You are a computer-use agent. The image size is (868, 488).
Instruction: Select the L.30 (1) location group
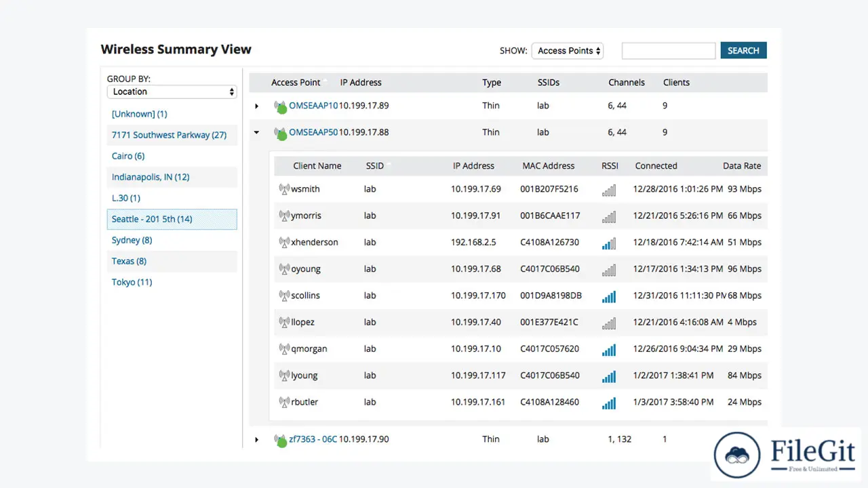[x=126, y=198]
